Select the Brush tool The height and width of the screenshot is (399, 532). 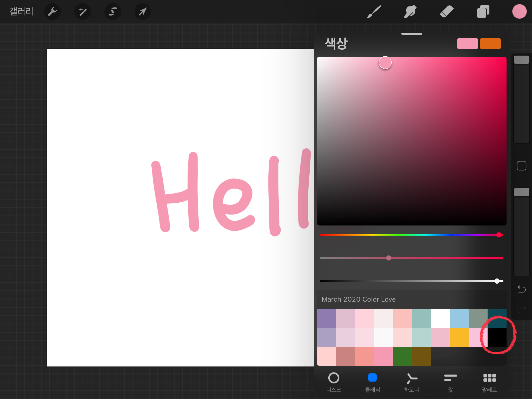(374, 11)
